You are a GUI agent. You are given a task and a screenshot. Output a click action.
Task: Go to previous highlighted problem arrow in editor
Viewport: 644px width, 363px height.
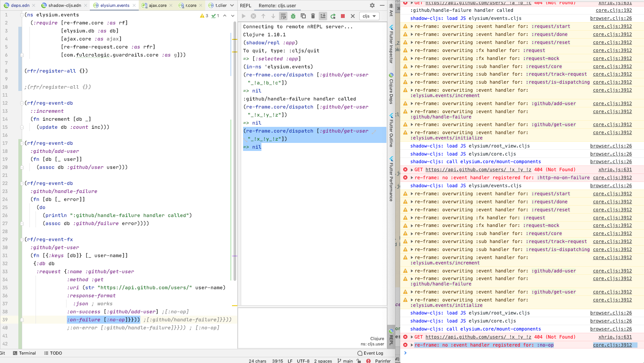point(225,16)
